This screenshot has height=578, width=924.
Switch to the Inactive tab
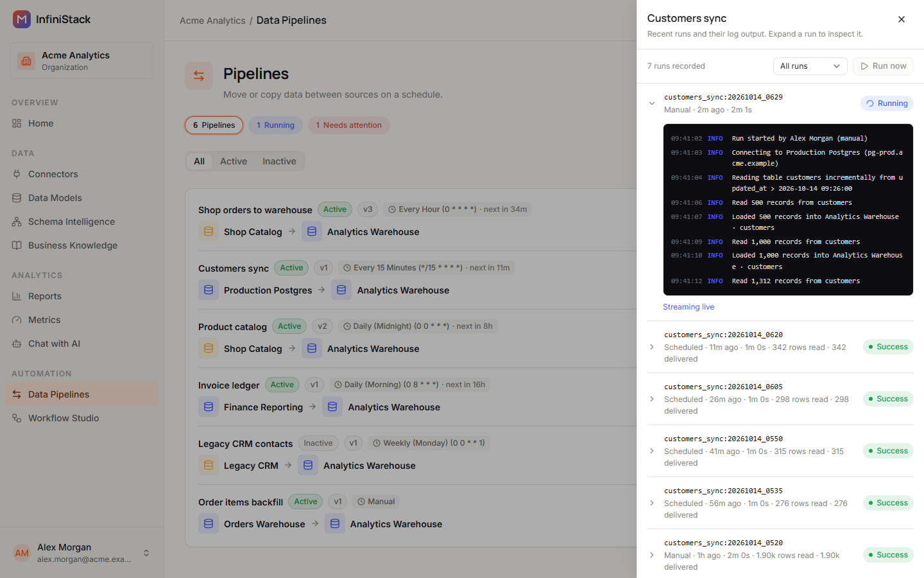[x=279, y=161]
